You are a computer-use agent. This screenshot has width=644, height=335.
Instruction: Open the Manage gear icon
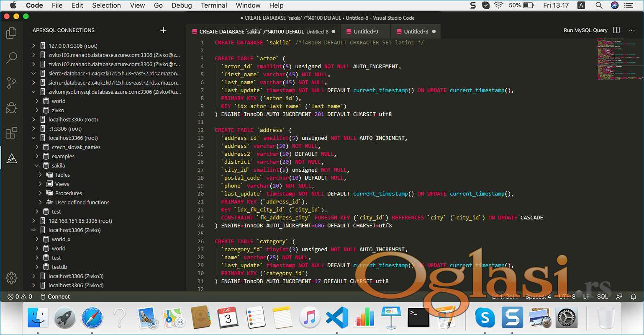11,277
